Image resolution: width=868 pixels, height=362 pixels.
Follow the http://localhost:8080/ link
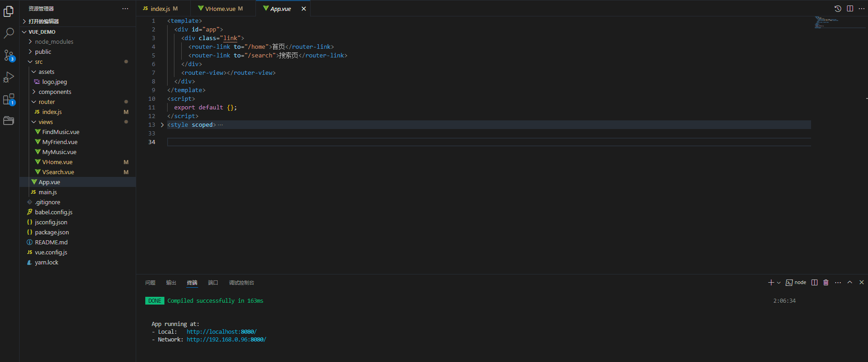(x=221, y=332)
